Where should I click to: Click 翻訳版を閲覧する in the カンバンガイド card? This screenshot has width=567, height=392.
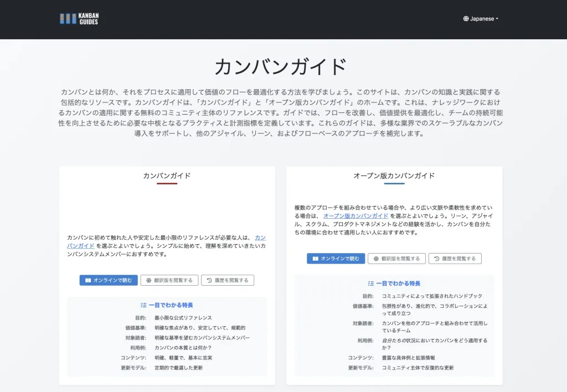click(x=169, y=280)
